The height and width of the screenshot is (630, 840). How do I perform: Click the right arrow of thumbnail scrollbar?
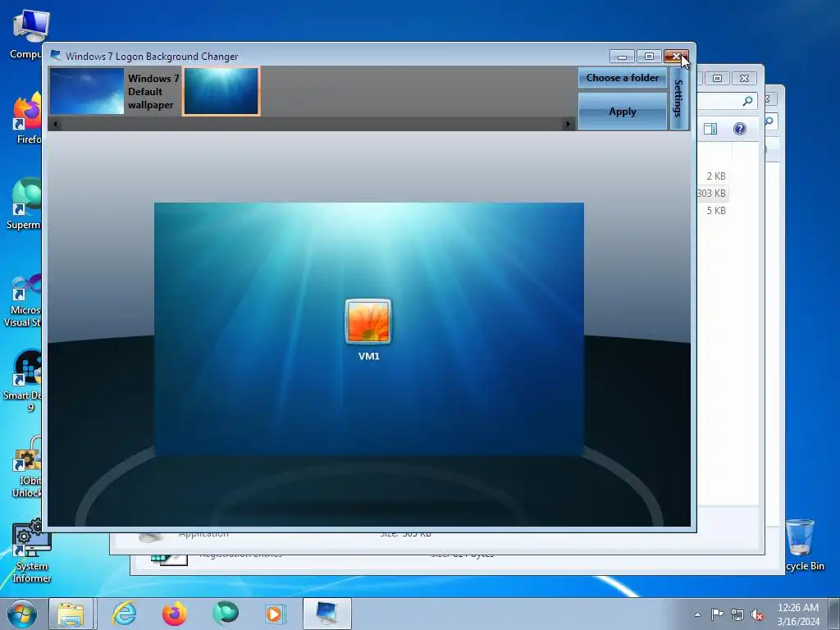568,125
